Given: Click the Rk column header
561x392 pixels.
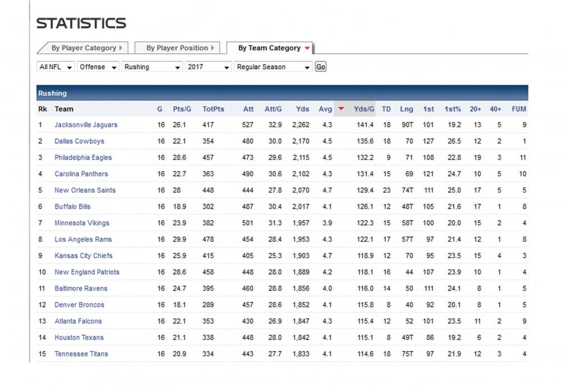Looking at the screenshot, I should tap(43, 109).
